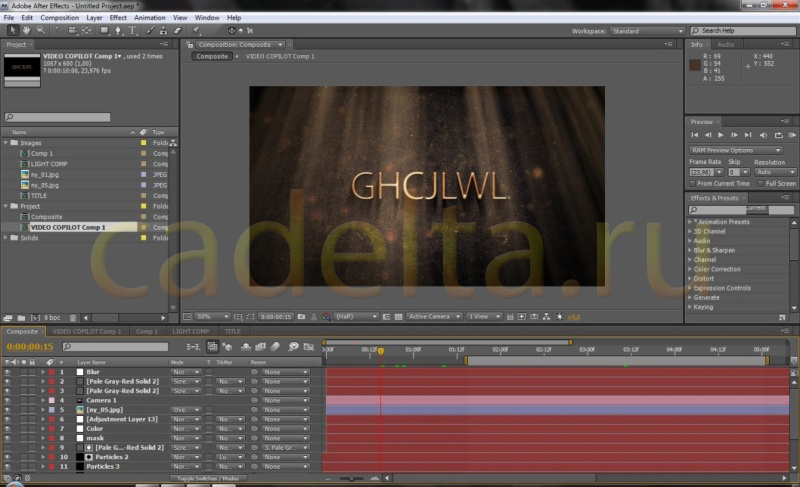
Task: Select the Hand tool
Action: [x=26, y=31]
